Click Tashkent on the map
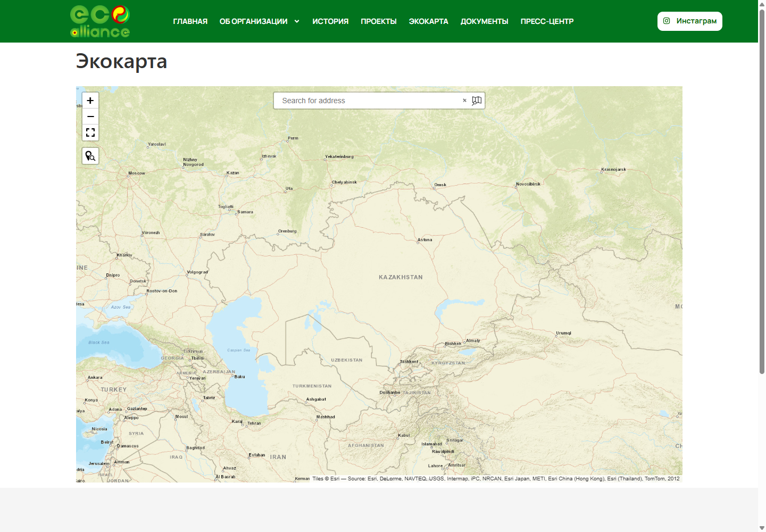766x532 pixels. click(x=409, y=362)
